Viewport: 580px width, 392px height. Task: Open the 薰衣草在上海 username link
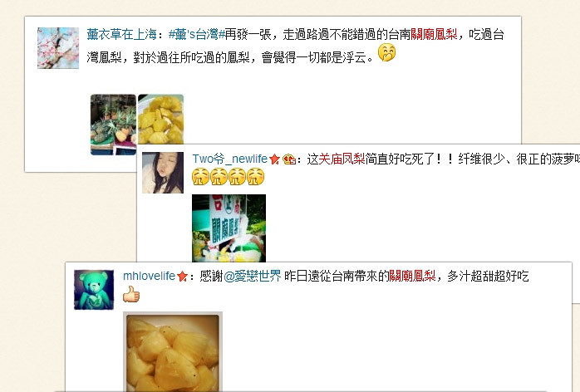coord(121,35)
